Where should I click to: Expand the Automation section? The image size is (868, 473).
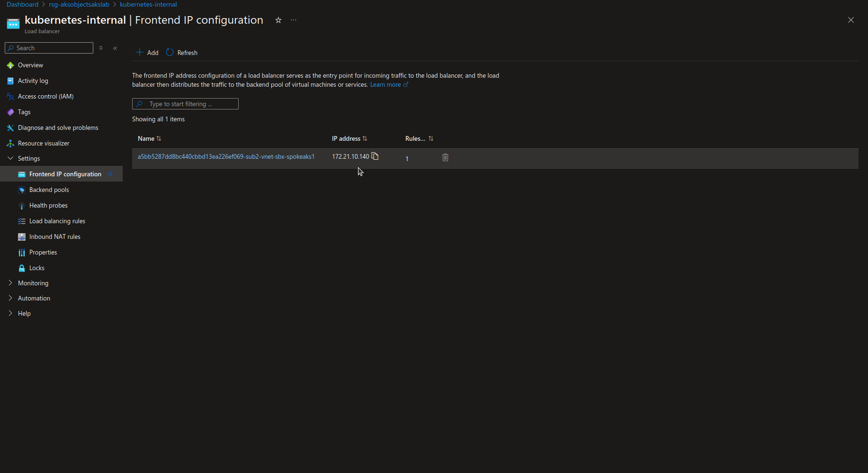pos(10,298)
